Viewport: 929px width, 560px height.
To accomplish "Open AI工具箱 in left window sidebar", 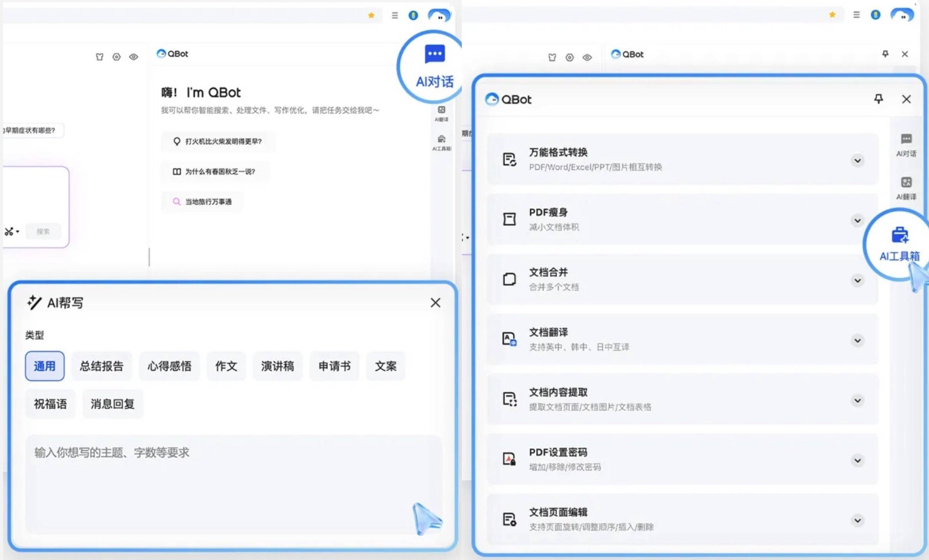I will point(442,143).
